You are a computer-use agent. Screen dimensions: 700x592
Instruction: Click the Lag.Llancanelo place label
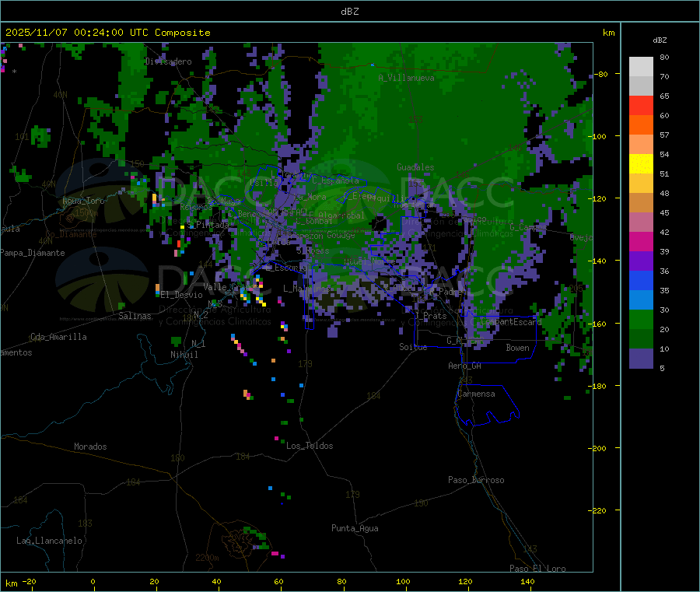(49, 541)
